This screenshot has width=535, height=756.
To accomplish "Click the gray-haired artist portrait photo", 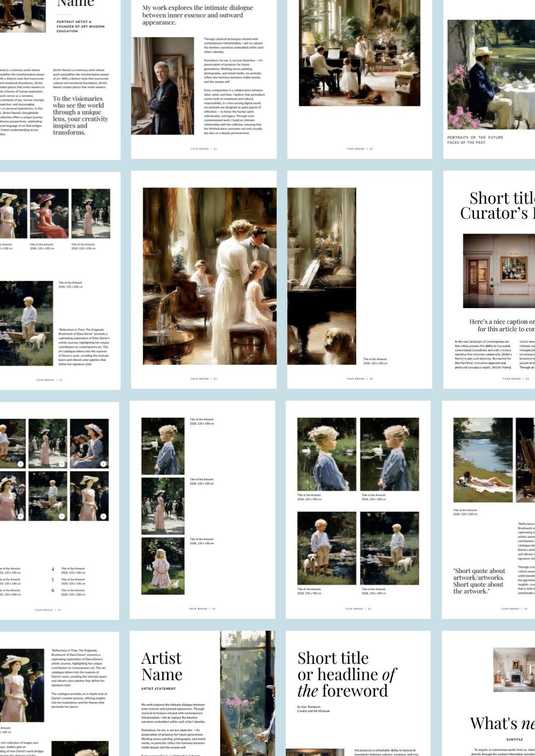I will pyautogui.click(x=162, y=86).
